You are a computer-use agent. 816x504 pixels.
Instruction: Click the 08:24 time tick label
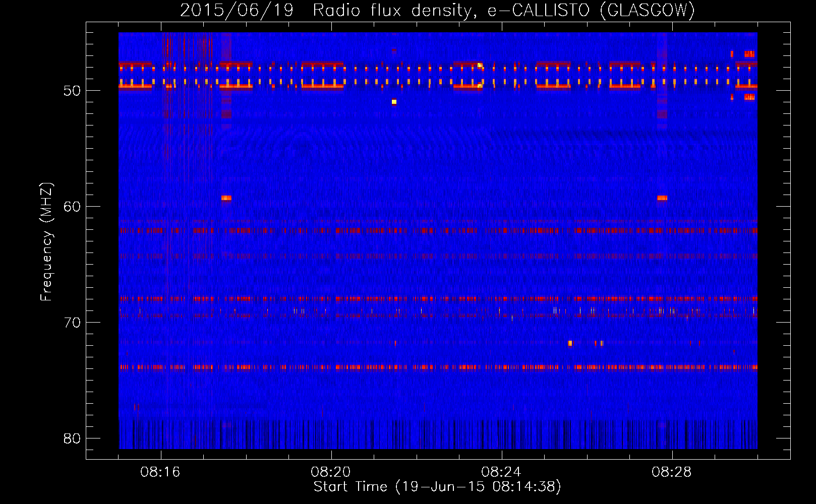[501, 472]
